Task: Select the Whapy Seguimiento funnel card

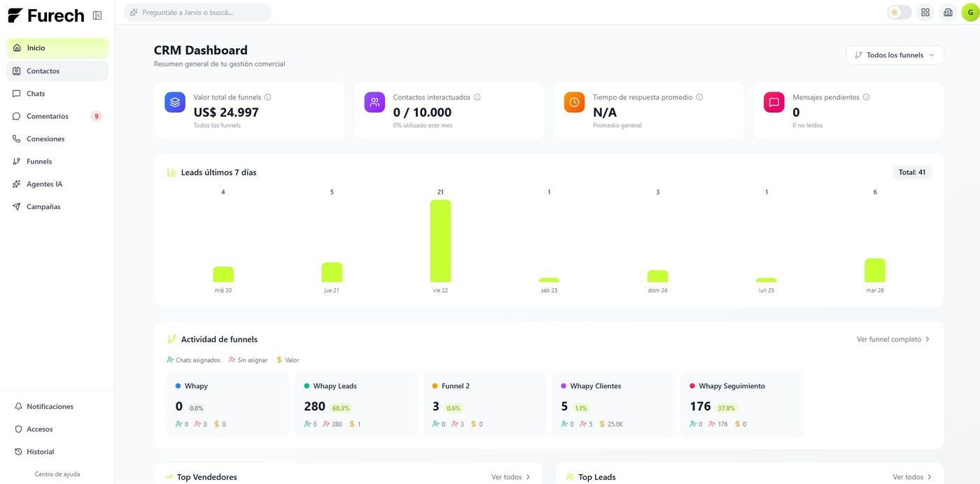Action: click(x=742, y=405)
